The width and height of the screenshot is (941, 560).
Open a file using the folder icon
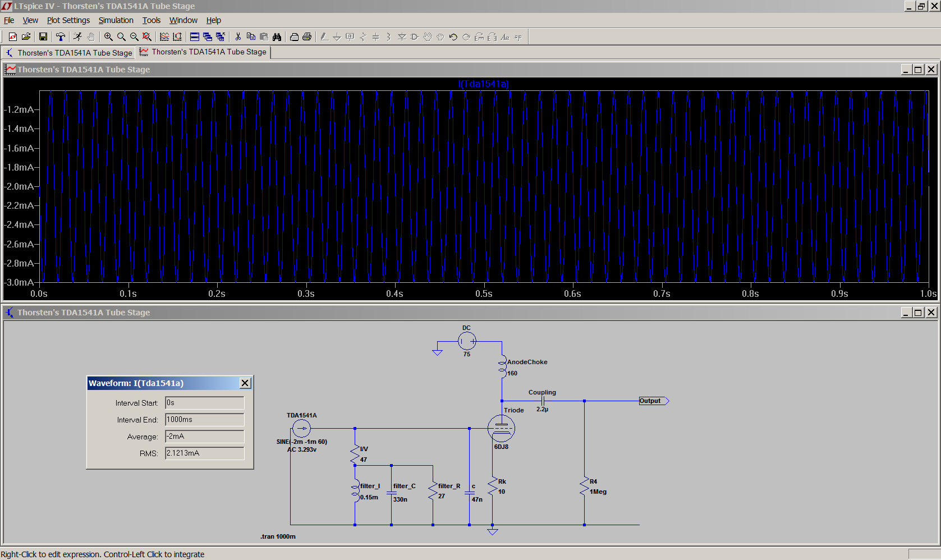click(x=26, y=37)
